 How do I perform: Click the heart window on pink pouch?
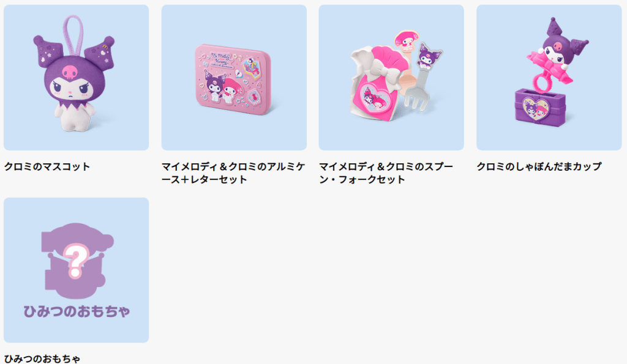pos(373,98)
